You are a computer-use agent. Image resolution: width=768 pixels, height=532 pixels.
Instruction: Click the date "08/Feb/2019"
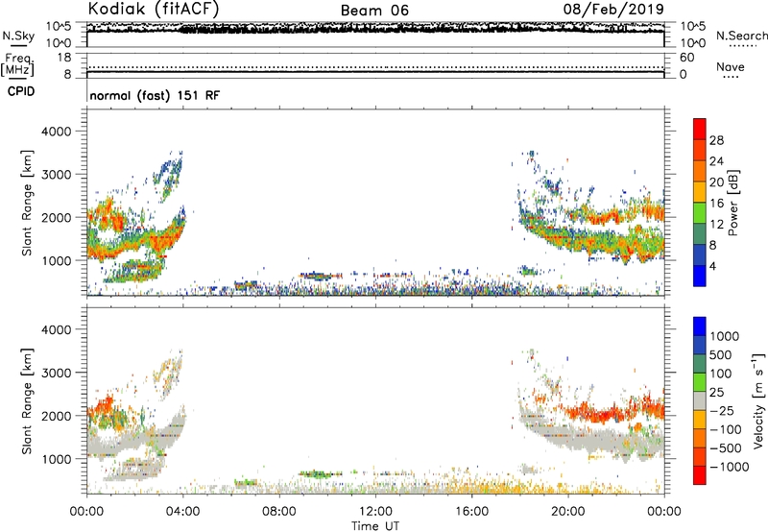(613, 9)
